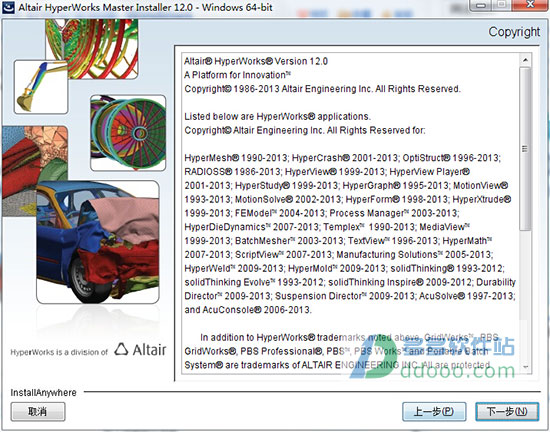Click the maximize window button
This screenshot has height=432, width=550.
[502, 5]
